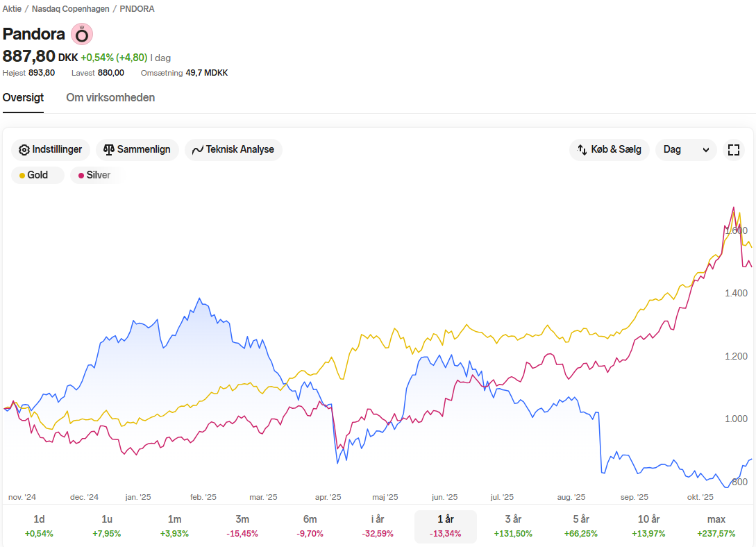Viewport: 756px width, 547px height.
Task: Click the okt. '25 date label
Action: coord(700,497)
